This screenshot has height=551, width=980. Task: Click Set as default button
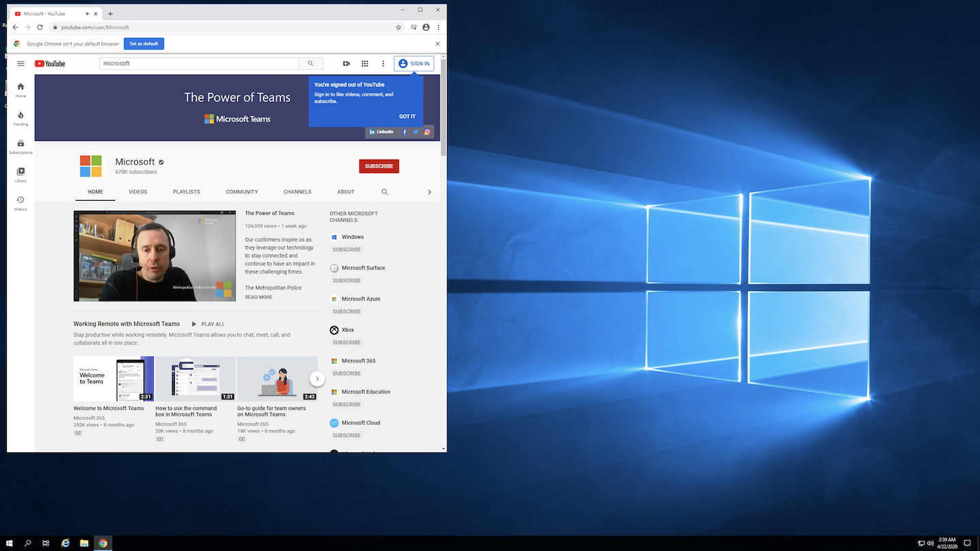click(x=144, y=44)
